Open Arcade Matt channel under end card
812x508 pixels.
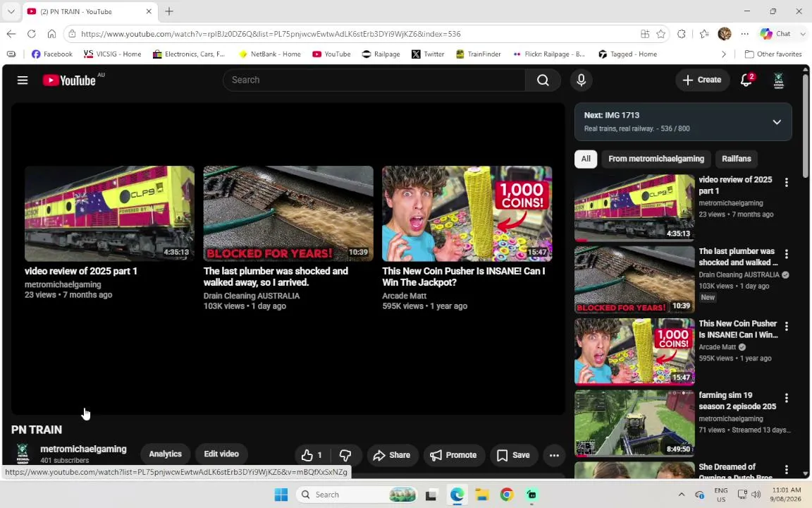pyautogui.click(x=405, y=296)
